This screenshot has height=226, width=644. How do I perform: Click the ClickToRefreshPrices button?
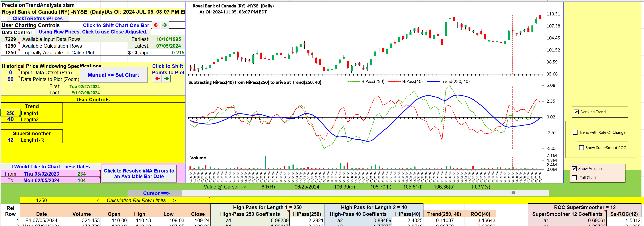click(37, 19)
